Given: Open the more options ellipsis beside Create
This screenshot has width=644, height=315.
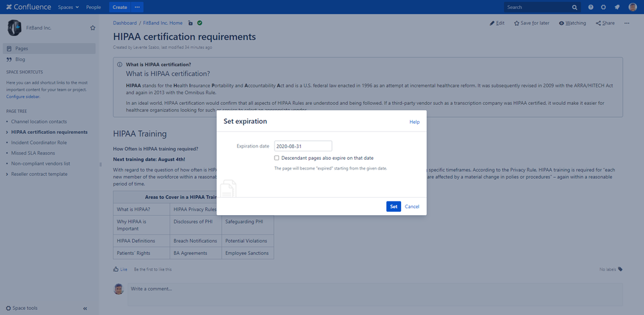Looking at the screenshot, I should coord(137,7).
